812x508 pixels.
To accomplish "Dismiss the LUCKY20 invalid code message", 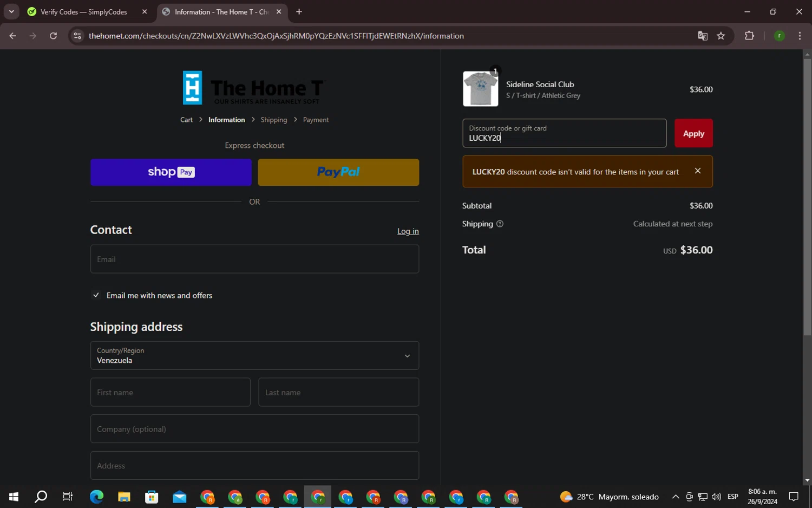I will click(x=698, y=171).
